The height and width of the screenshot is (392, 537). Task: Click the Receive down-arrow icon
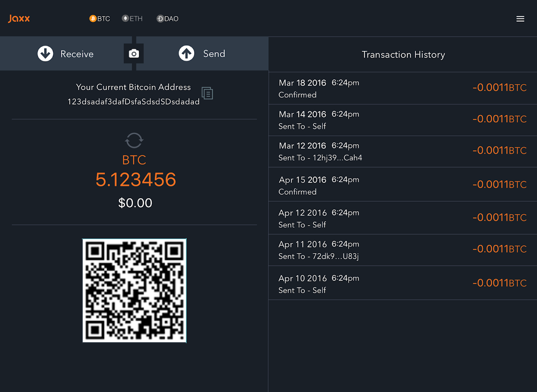coord(45,54)
